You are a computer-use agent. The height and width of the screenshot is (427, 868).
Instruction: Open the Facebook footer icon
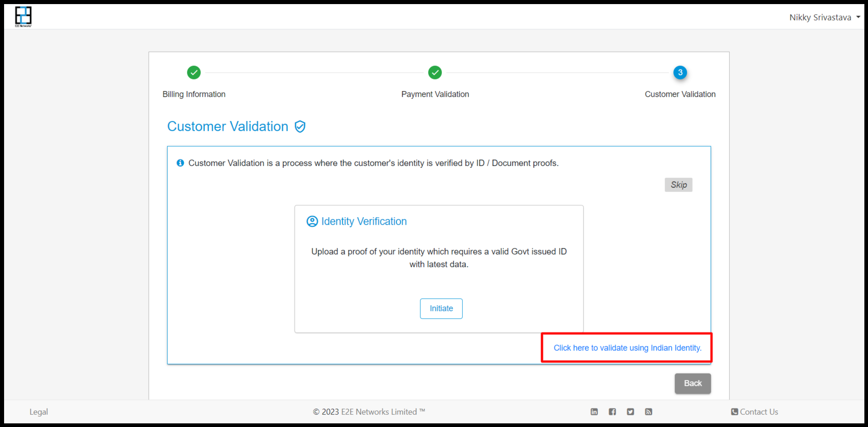612,412
